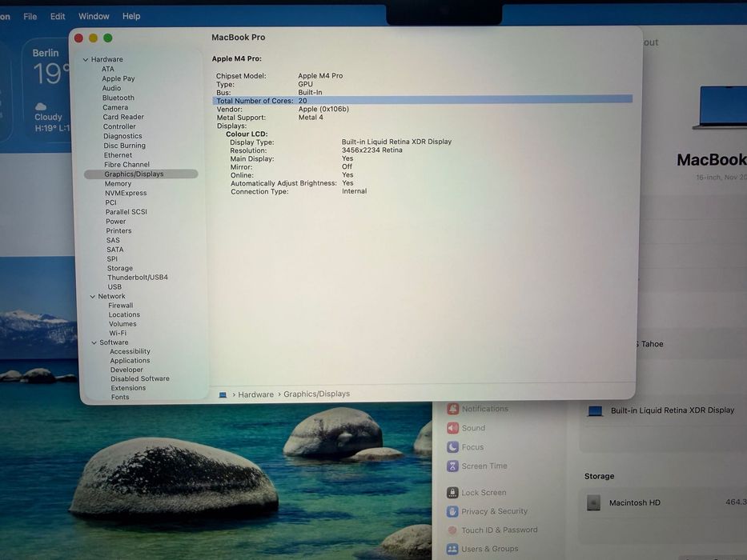Open Lock Screen in System Settings
The width and height of the screenshot is (747, 560).
[x=476, y=492]
